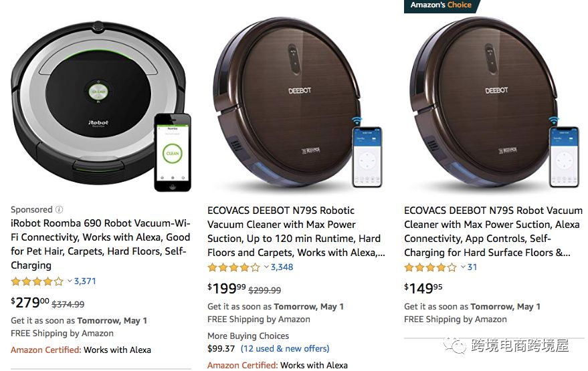The height and width of the screenshot is (371, 588).
Task: Click the star rating beside 3,348
Action: 233,267
